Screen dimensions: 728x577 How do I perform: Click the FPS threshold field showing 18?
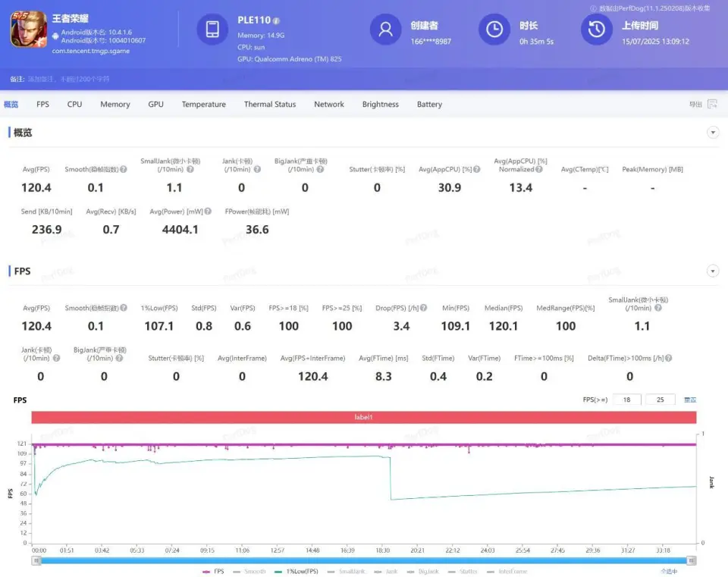(x=626, y=400)
